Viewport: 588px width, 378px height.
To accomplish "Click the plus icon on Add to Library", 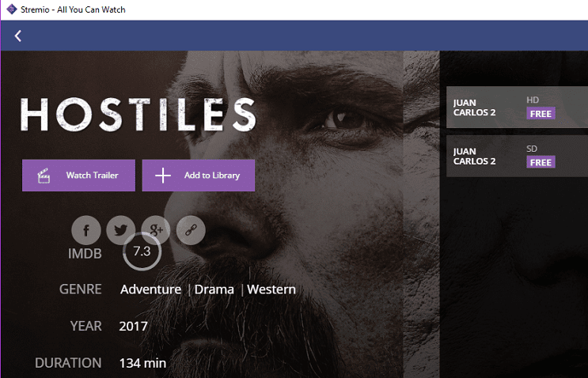I will click(x=163, y=176).
